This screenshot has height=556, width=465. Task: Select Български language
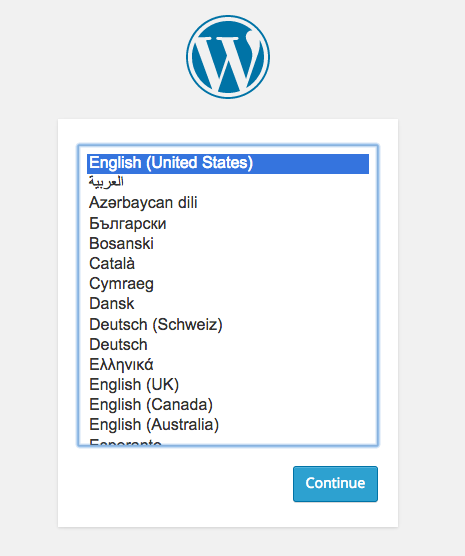228,223
